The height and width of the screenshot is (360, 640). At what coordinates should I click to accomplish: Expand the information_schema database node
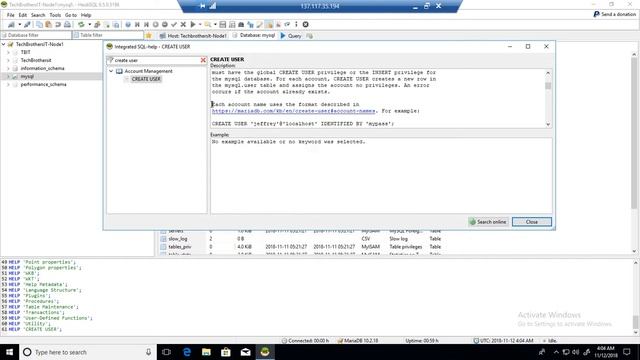(x=8, y=68)
